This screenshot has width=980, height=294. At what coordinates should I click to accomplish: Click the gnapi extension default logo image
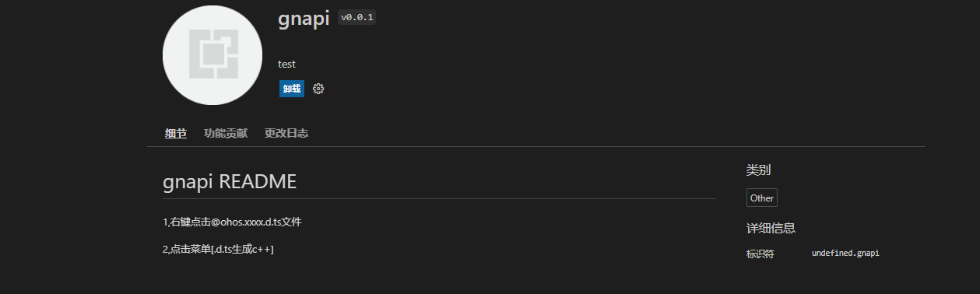[213, 54]
